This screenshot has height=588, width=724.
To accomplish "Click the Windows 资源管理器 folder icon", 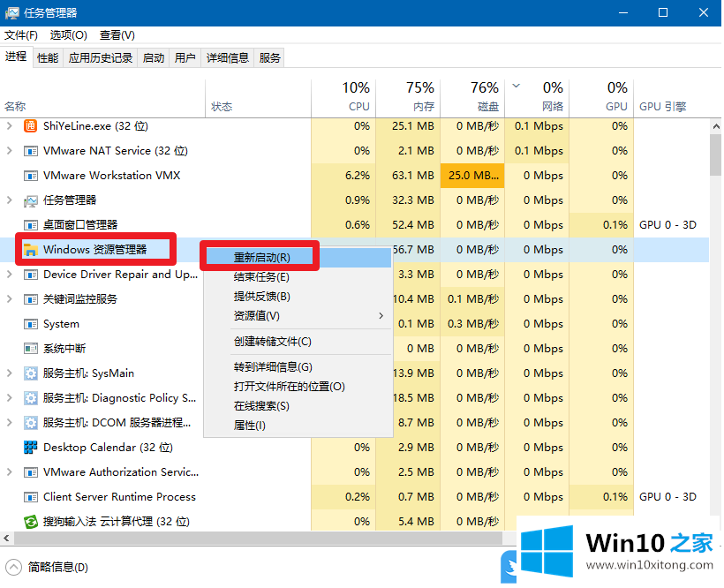I will pos(31,250).
